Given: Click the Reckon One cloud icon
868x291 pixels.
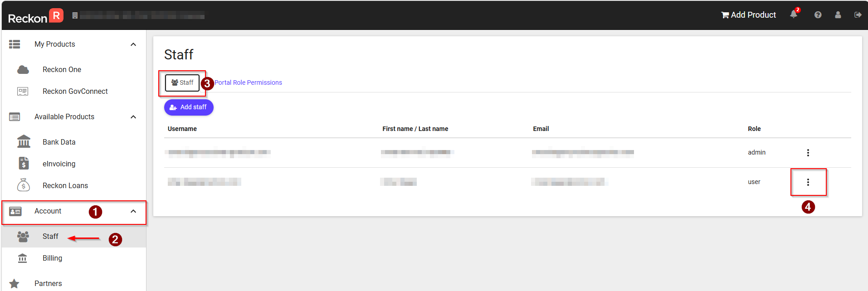Looking at the screenshot, I should tap(23, 69).
